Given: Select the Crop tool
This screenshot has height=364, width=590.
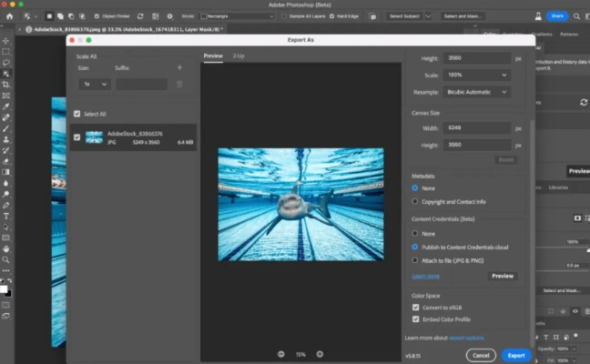Looking at the screenshot, I should [x=6, y=85].
